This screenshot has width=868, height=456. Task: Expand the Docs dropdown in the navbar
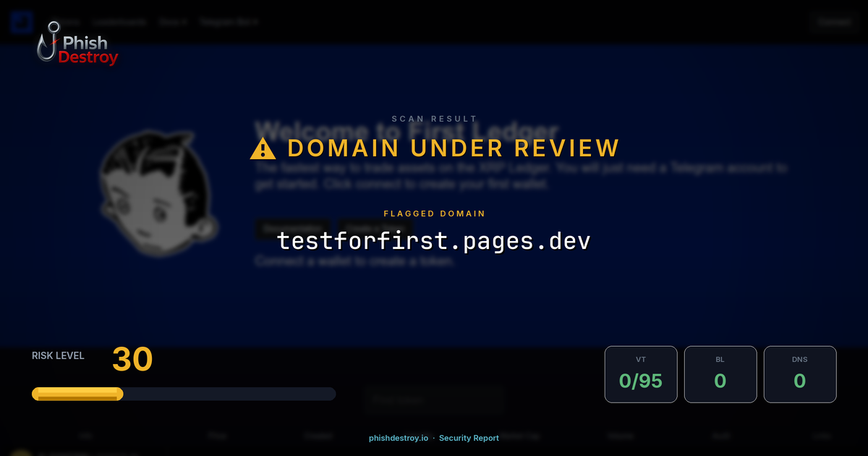point(171,22)
